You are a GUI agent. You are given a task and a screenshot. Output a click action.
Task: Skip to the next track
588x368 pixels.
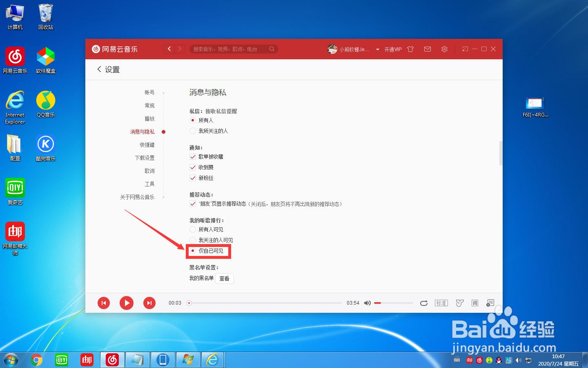coord(149,303)
